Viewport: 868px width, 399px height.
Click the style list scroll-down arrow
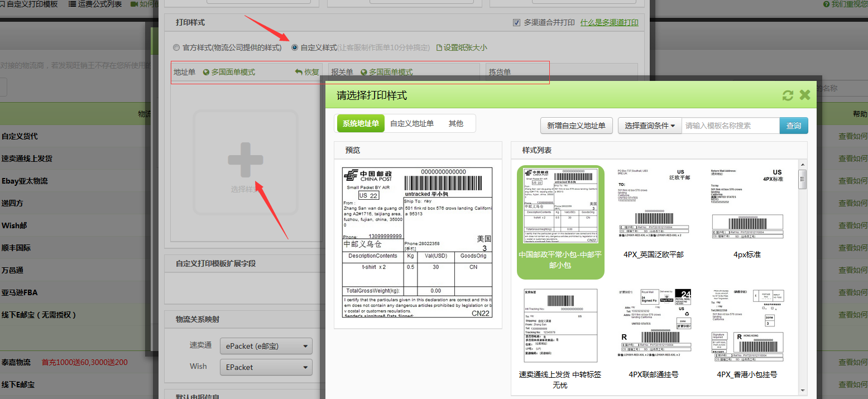[803, 391]
